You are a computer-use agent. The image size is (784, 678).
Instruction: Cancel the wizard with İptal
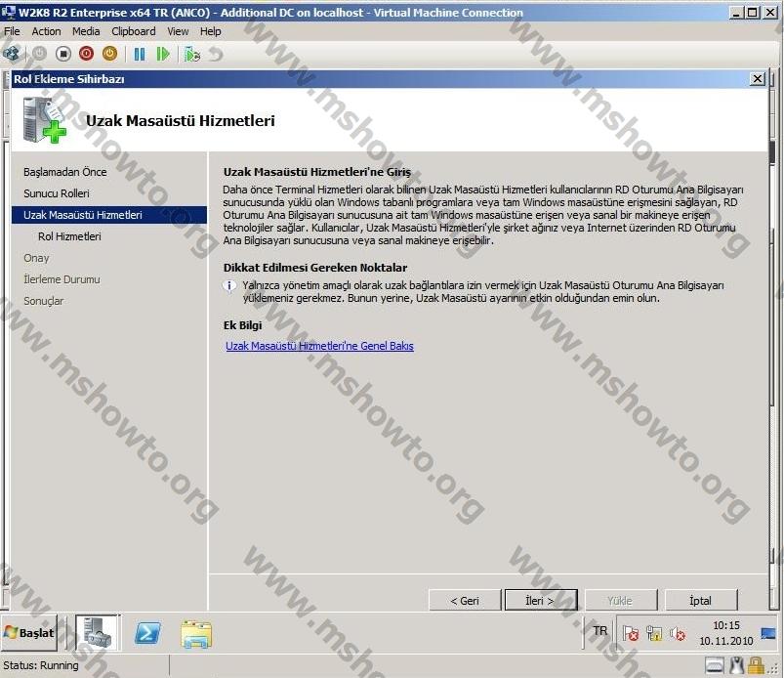point(701,600)
